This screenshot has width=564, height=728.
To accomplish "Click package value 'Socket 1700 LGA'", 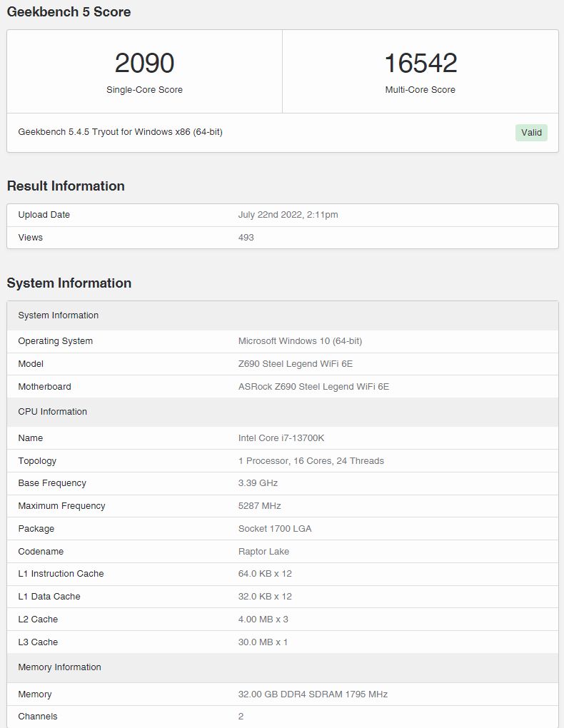I will tap(275, 528).
